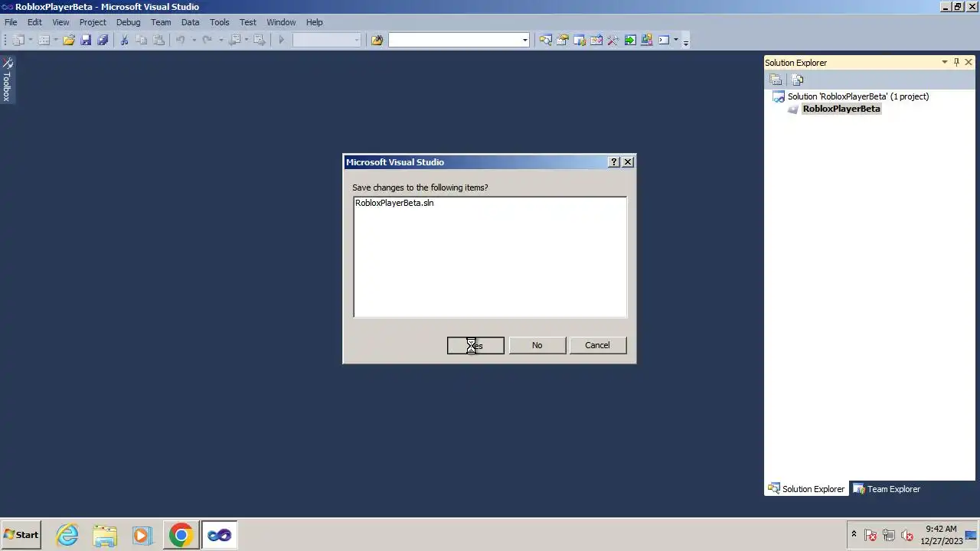Open Internet Explorer from the taskbar
The image size is (980, 551).
[x=67, y=535]
